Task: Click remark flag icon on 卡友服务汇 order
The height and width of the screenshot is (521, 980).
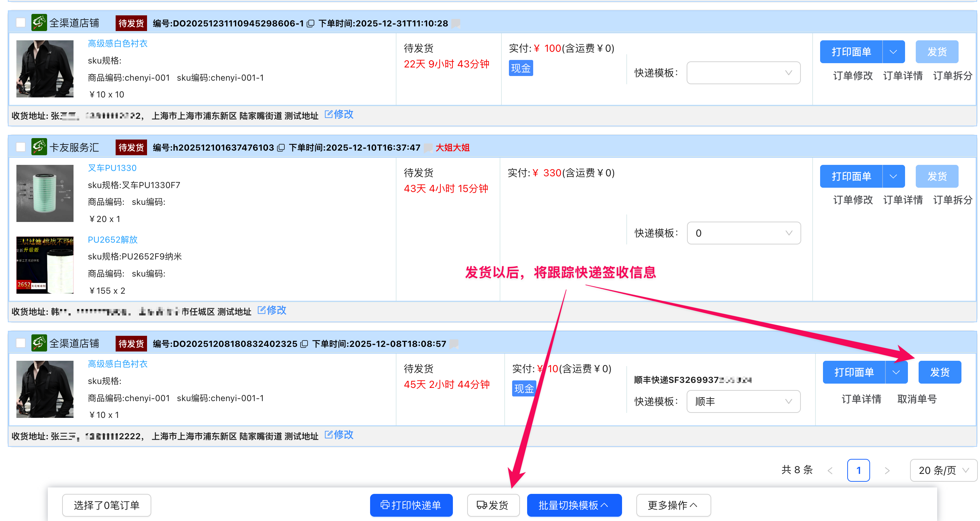Action: click(428, 147)
